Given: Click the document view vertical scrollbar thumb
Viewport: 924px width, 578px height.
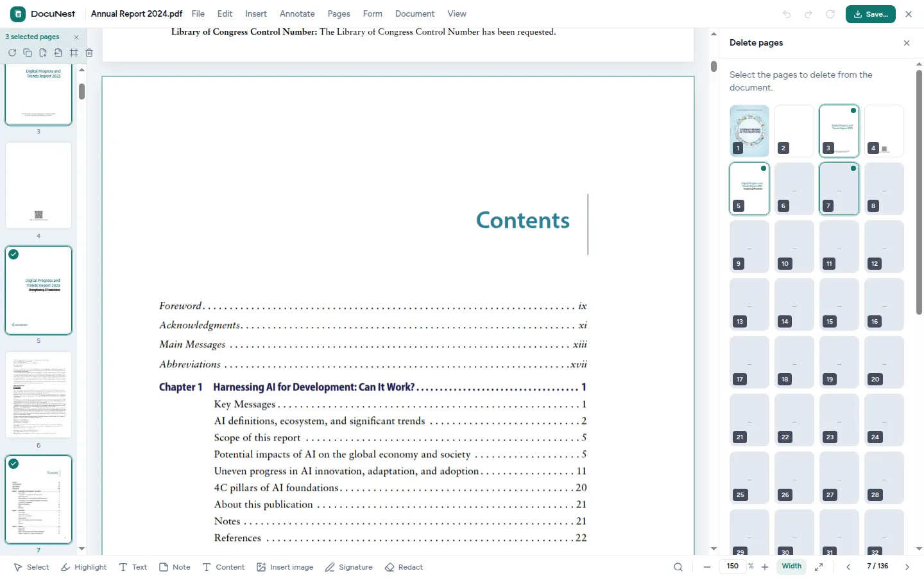Looking at the screenshot, I should point(714,66).
